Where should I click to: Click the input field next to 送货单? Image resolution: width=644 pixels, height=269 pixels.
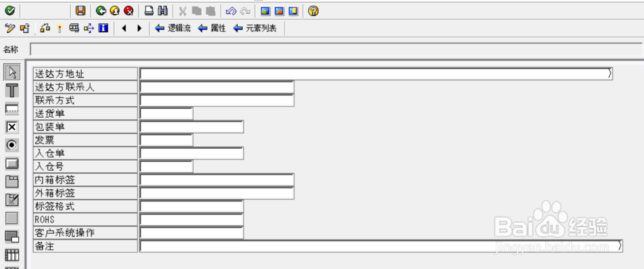click(x=166, y=113)
